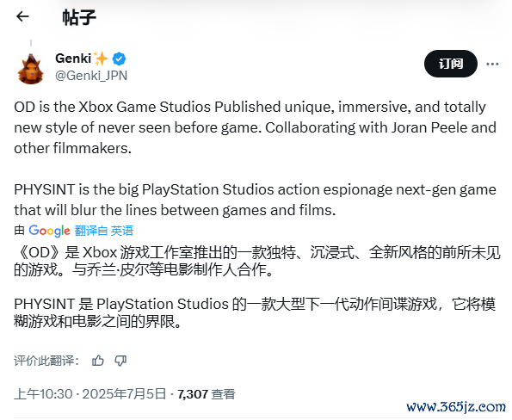Subscribe with the 订阅 button
Screen dimensions: 512x420
click(451, 64)
